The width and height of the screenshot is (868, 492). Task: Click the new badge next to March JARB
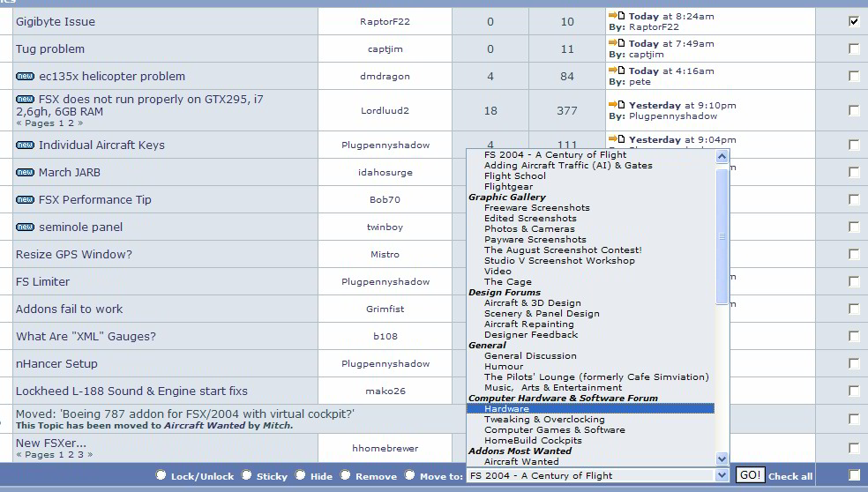[25, 173]
